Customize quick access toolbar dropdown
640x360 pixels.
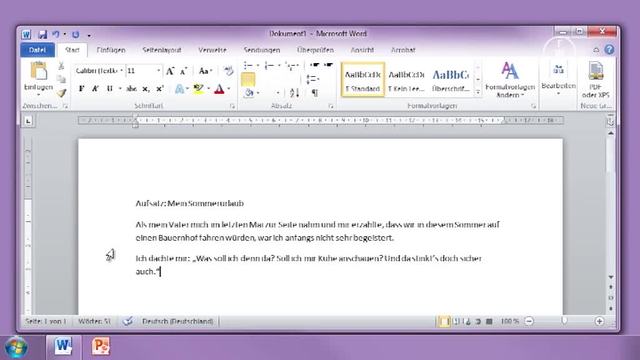pyautogui.click(x=89, y=36)
